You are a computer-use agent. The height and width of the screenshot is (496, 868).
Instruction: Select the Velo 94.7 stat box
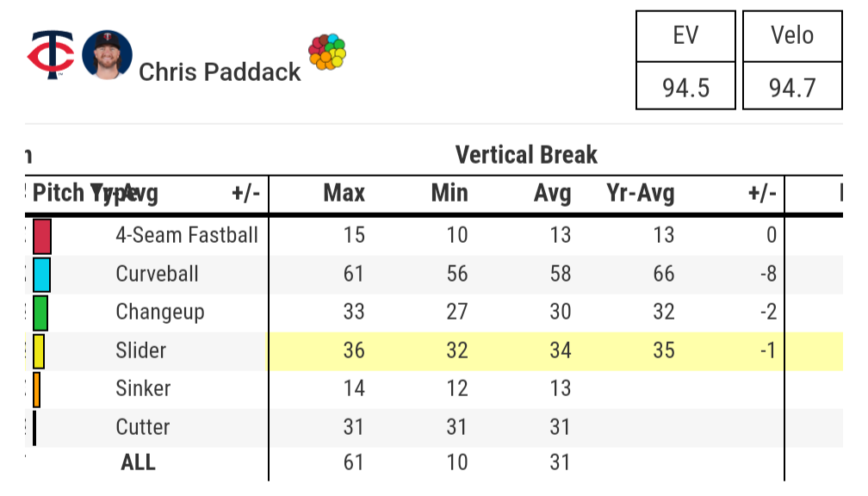(791, 60)
